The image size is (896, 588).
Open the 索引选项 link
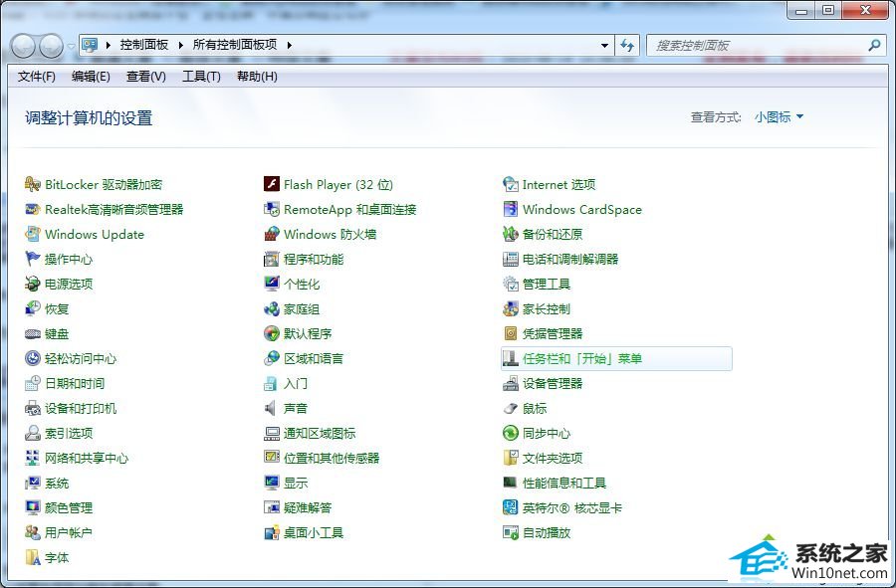tap(69, 434)
